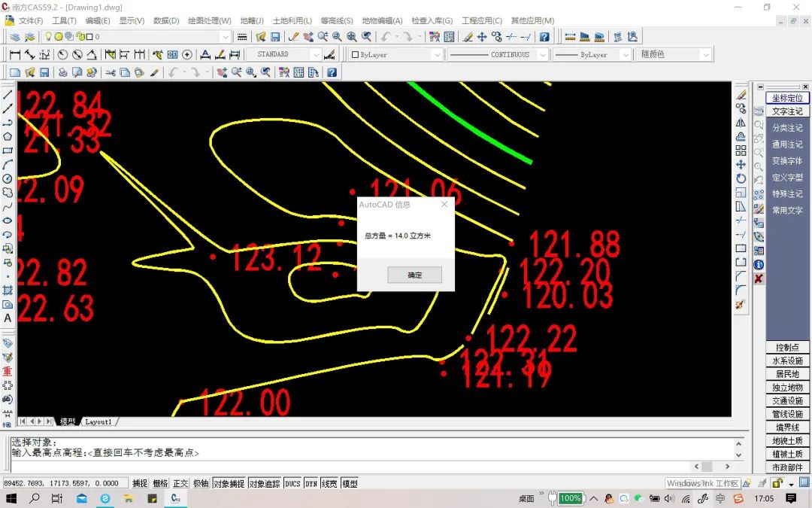This screenshot has height=508, width=812.
Task: Toggle 极轴 polar tracking in status bar
Action: click(x=201, y=483)
